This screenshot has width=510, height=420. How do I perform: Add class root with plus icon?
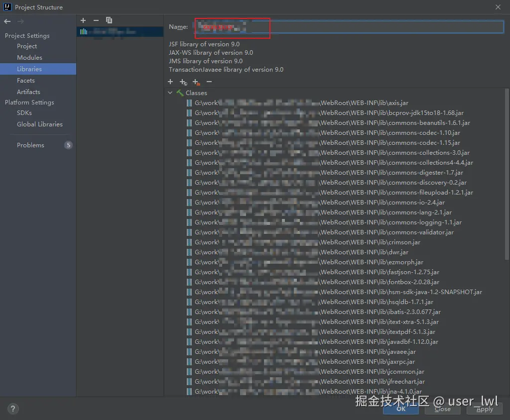[x=170, y=82]
